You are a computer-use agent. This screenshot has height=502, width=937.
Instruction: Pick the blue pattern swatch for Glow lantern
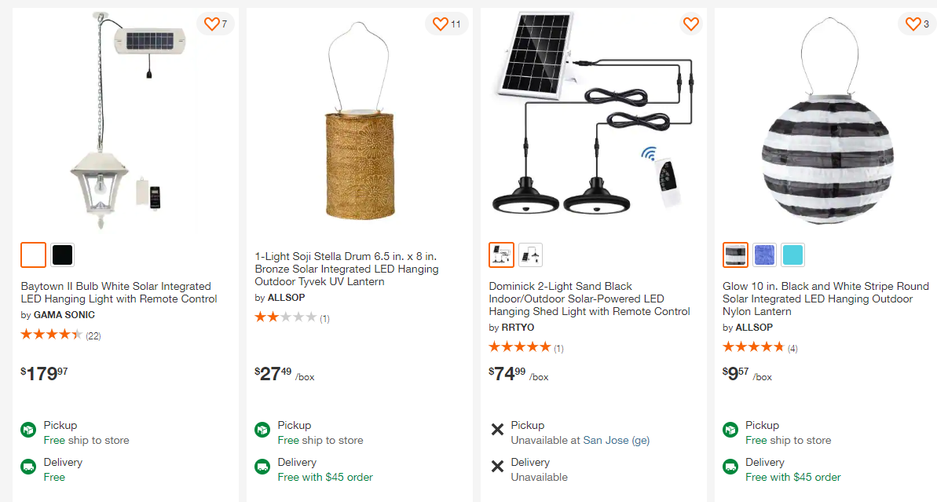tap(764, 255)
